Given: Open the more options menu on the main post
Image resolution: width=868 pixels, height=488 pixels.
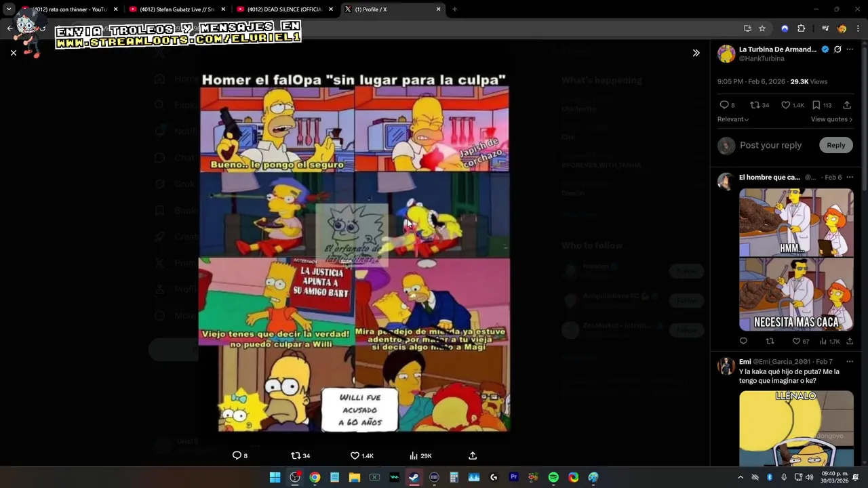Looking at the screenshot, I should (850, 49).
